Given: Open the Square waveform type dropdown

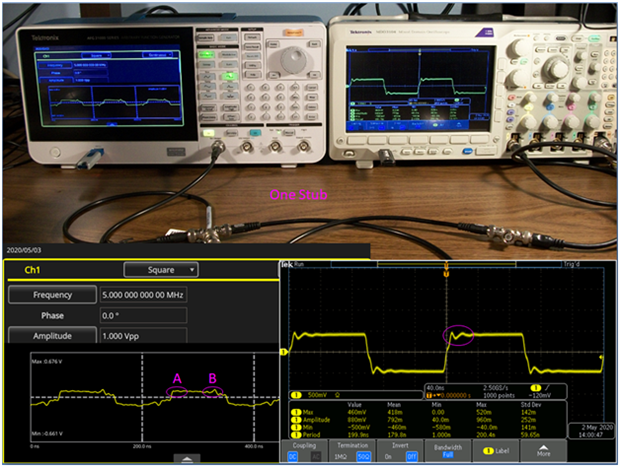Looking at the screenshot, I should pos(160,269).
